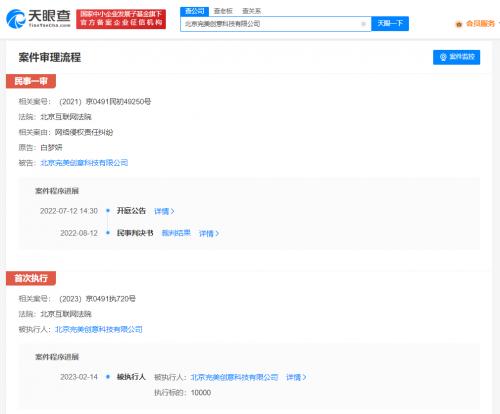Open 详情 for the 2023-02-14 被执行人 entry

(296, 377)
